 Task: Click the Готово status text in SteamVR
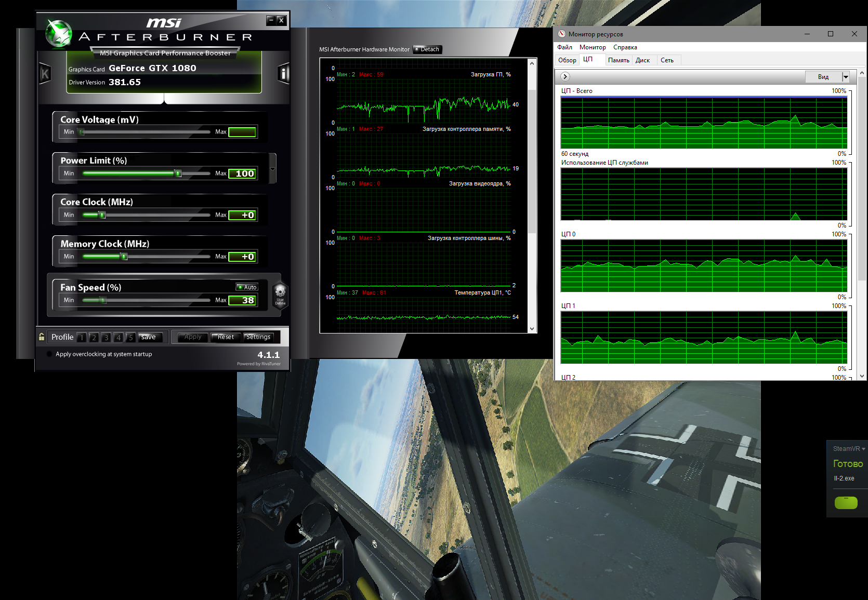click(x=848, y=464)
